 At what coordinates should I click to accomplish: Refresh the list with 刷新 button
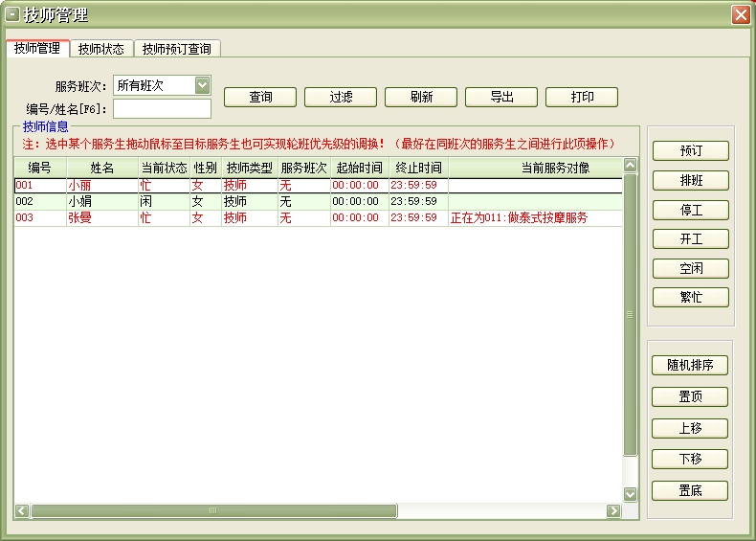point(421,97)
